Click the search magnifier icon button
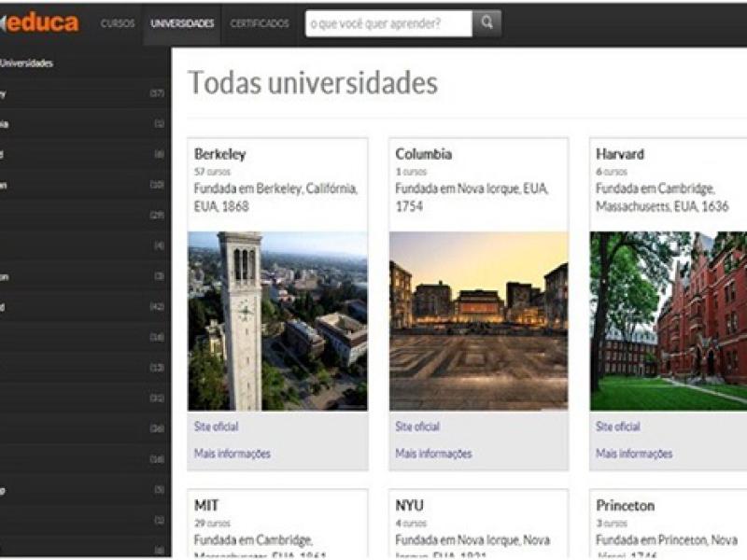The height and width of the screenshot is (560, 747). pos(486,23)
